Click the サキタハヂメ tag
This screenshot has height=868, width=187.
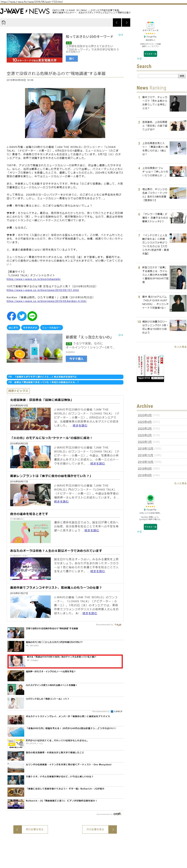coord(30,327)
